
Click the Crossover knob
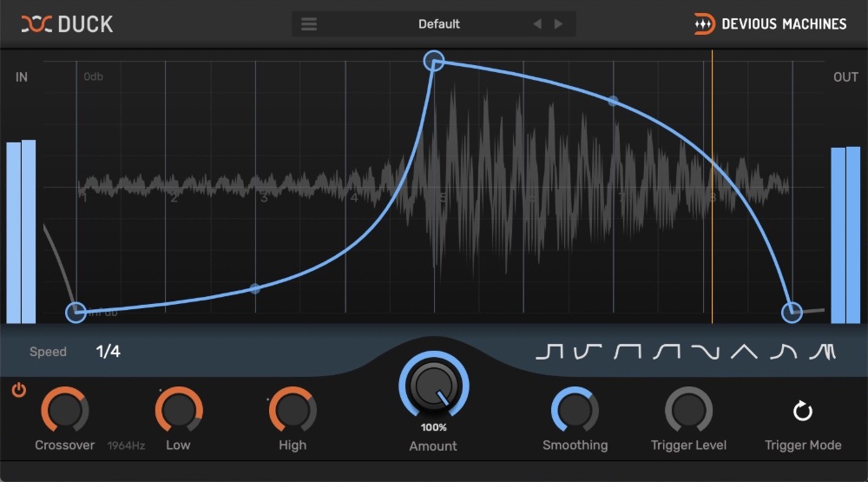[65, 410]
